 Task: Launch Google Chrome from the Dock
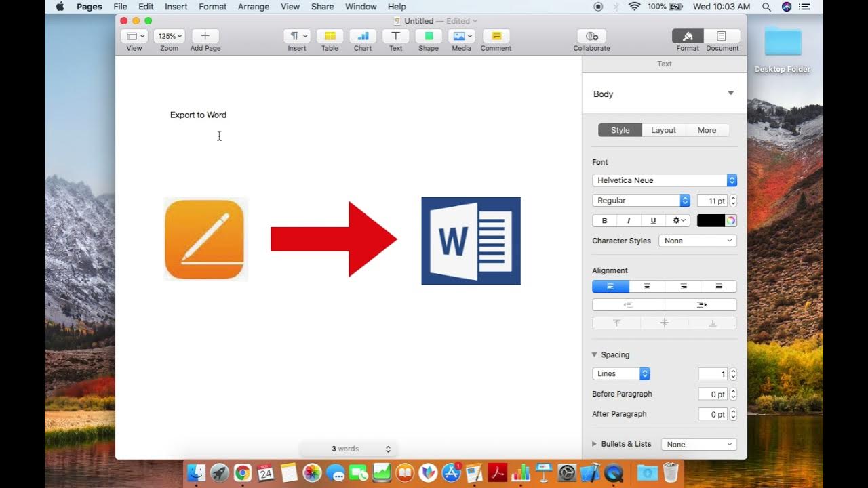pos(243,472)
